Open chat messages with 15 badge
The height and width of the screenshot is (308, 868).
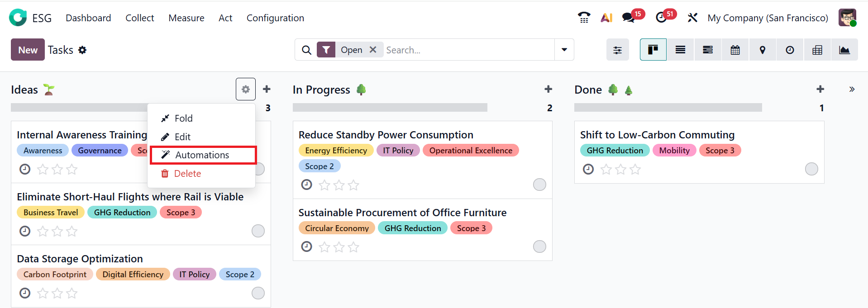628,18
